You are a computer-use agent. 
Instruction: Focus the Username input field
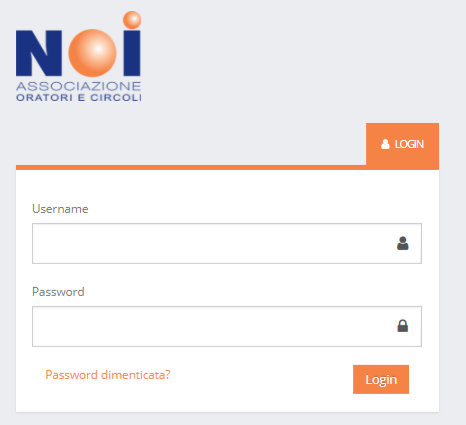click(227, 243)
